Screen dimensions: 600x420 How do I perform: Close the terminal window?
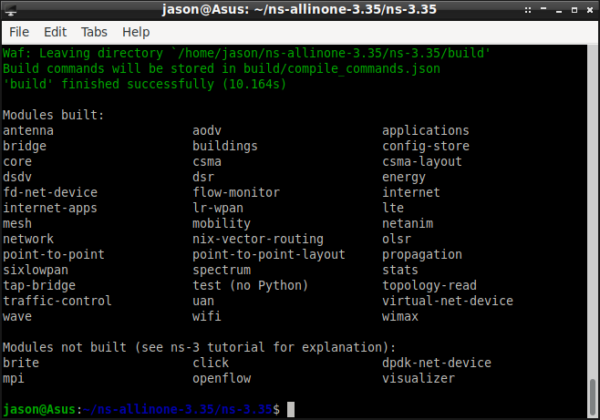coord(586,9)
